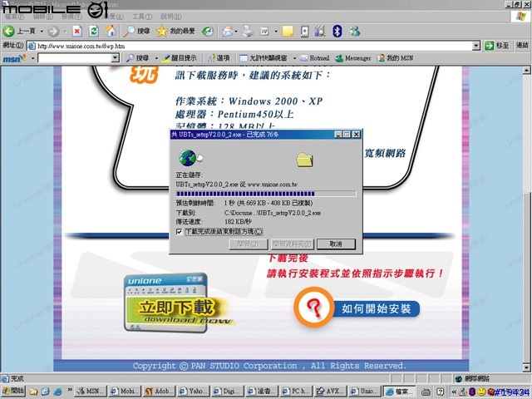Open the File menu in menu bar
The height and width of the screenshot is (399, 532).
(x=14, y=17)
